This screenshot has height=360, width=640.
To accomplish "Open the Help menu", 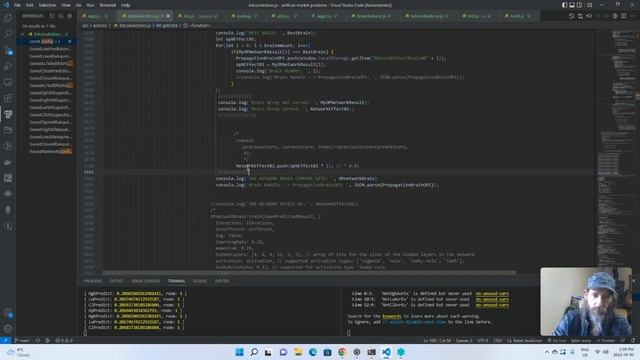I will point(125,5).
